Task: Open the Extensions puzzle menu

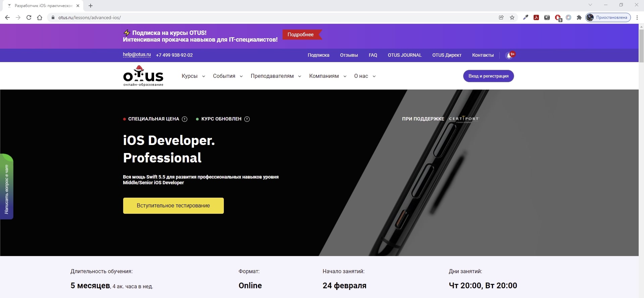Action: (579, 17)
